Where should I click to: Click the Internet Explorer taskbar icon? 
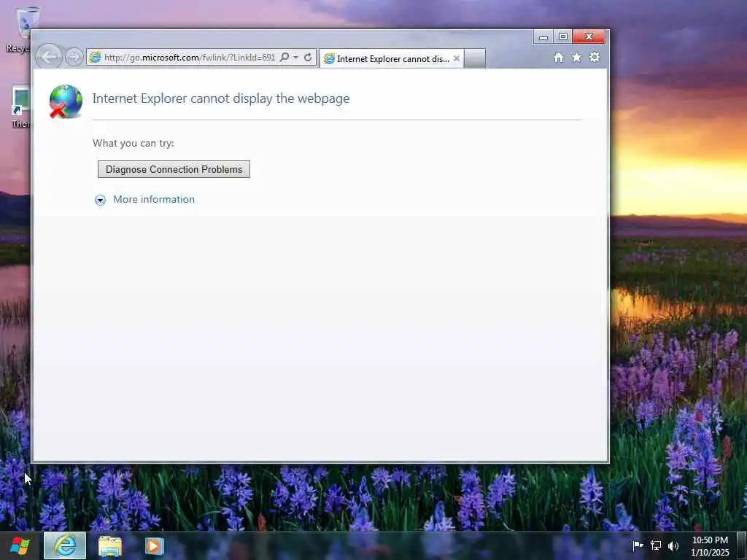point(65,545)
